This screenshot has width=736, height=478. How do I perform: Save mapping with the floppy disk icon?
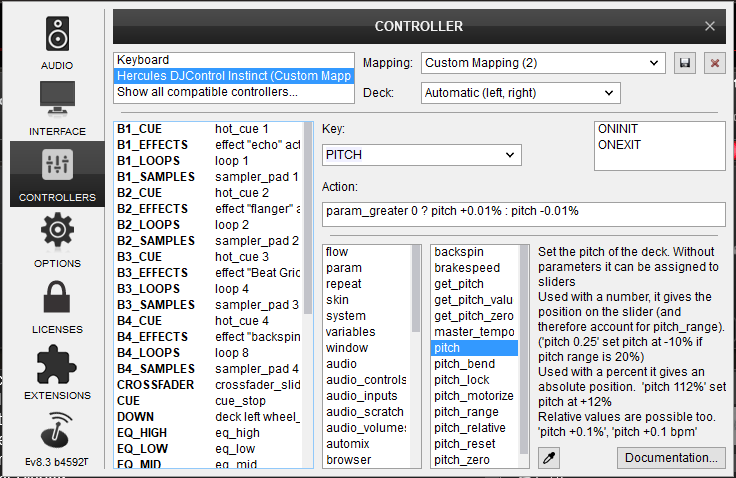685,63
